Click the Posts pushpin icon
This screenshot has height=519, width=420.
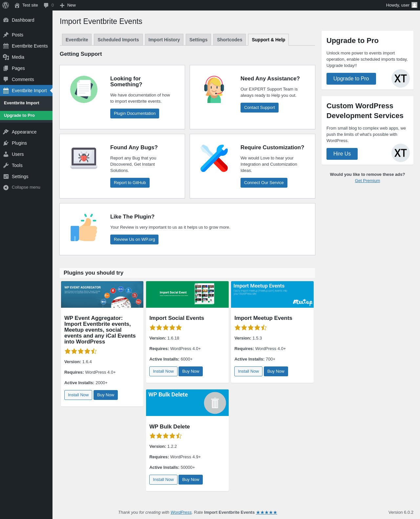coord(6,35)
